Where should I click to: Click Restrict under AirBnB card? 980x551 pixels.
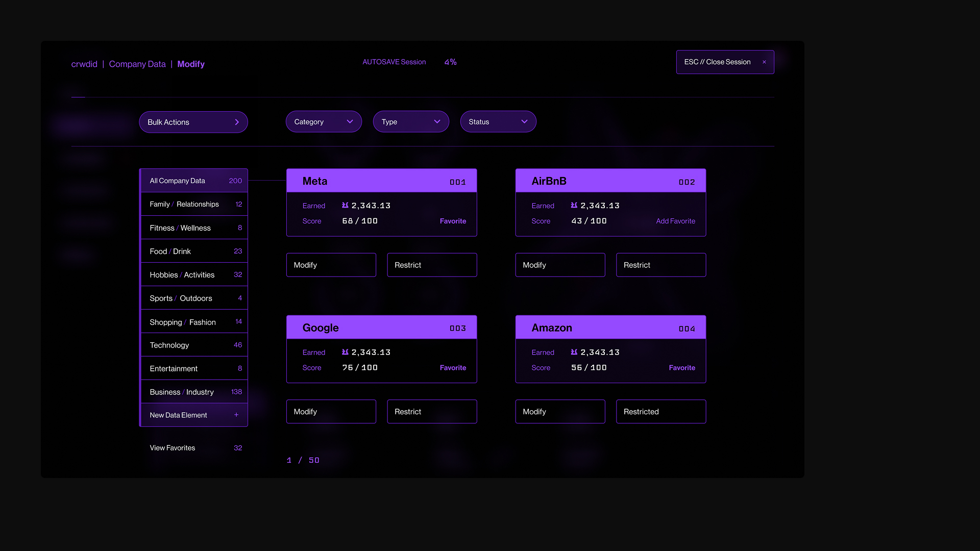tap(661, 265)
